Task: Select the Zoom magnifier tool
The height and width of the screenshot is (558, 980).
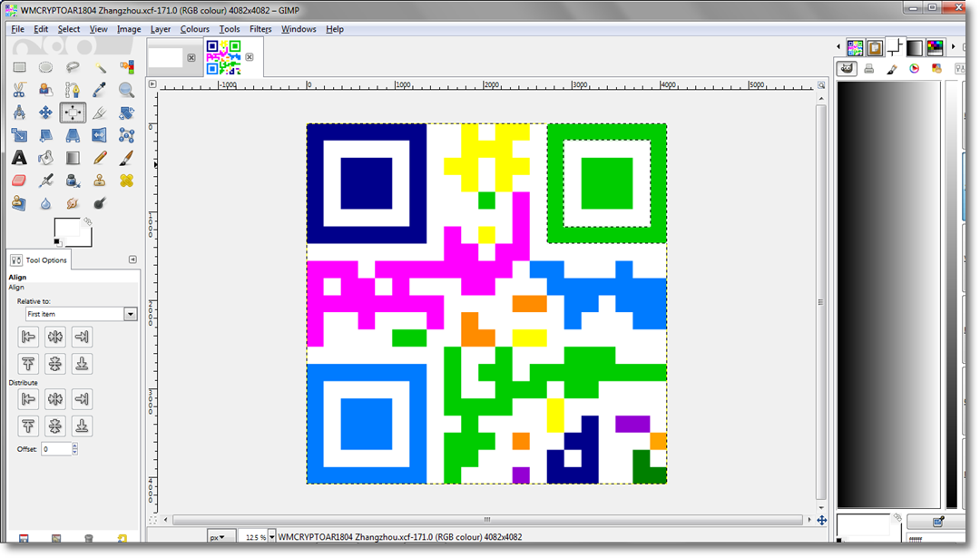Action: point(126,90)
